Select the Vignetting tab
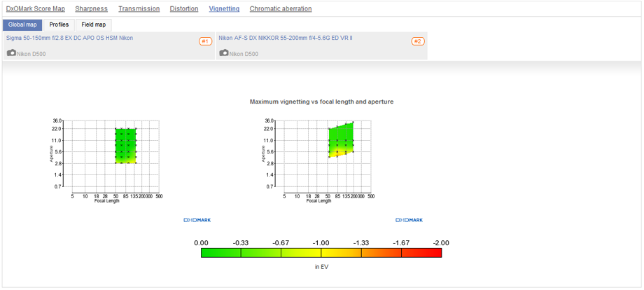Viewport: 644px width, 290px height. pos(224,8)
